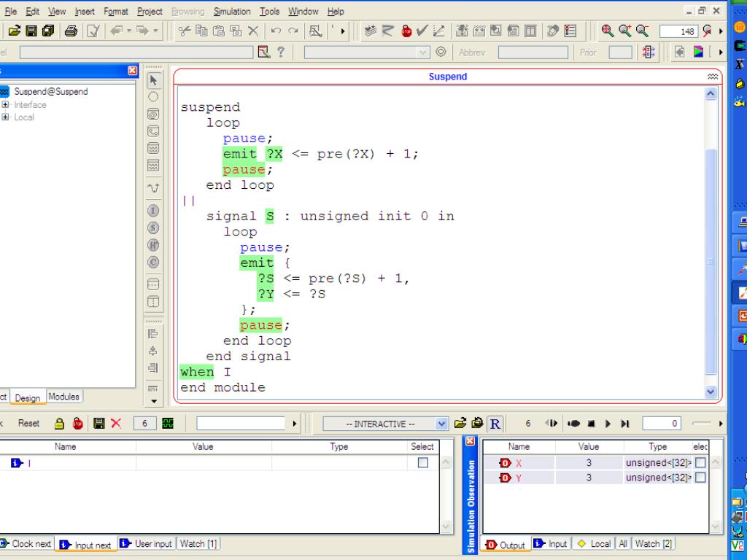This screenshot has height=560, width=747.
Task: Check the box in the X output row
Action: pyautogui.click(x=700, y=462)
